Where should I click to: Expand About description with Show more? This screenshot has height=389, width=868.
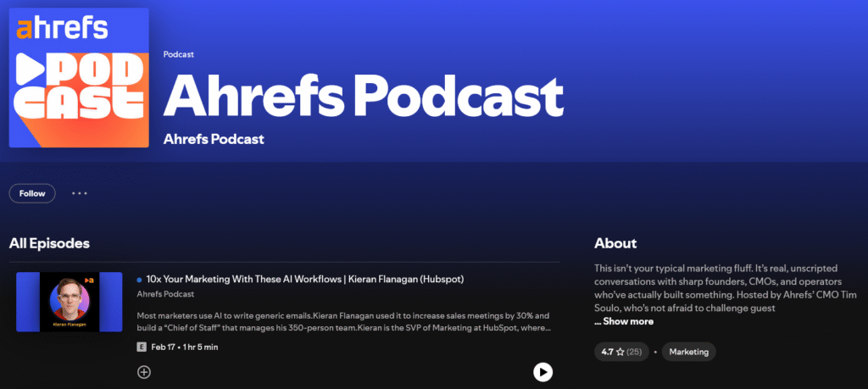(x=624, y=321)
